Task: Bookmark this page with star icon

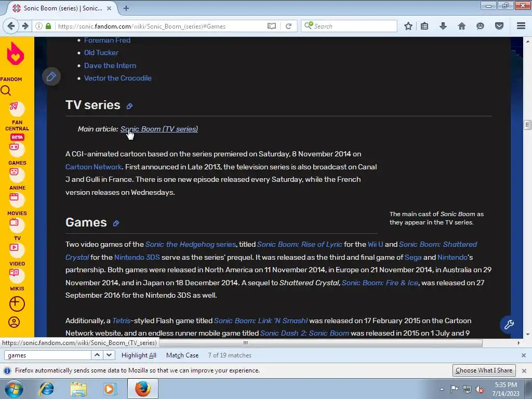Action: [408, 26]
